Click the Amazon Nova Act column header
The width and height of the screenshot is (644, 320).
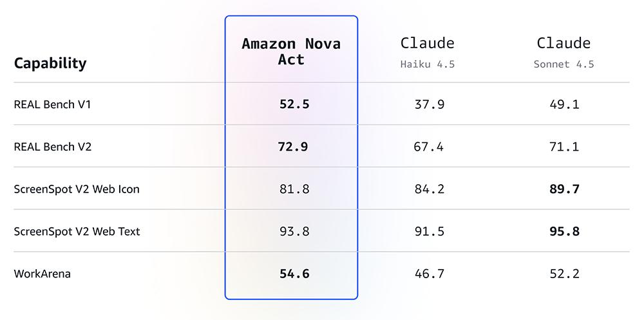pyautogui.click(x=291, y=52)
